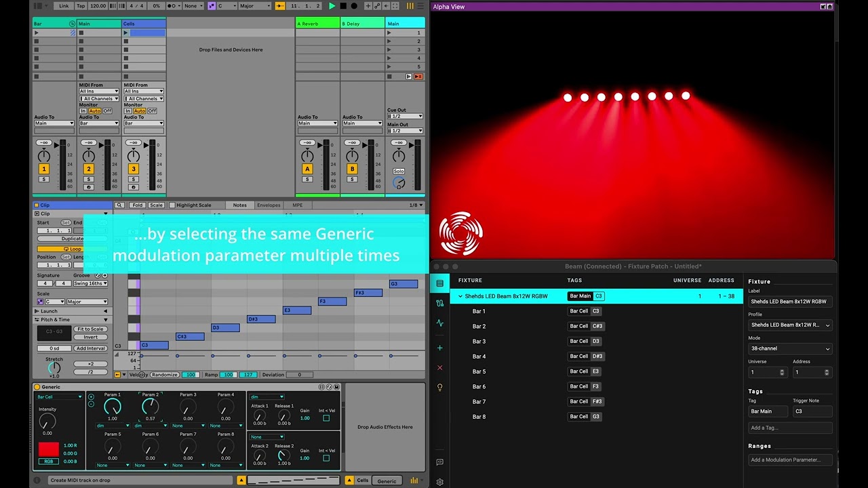Start playback with Ableton's green Play button
868x488 pixels.
click(332, 6)
